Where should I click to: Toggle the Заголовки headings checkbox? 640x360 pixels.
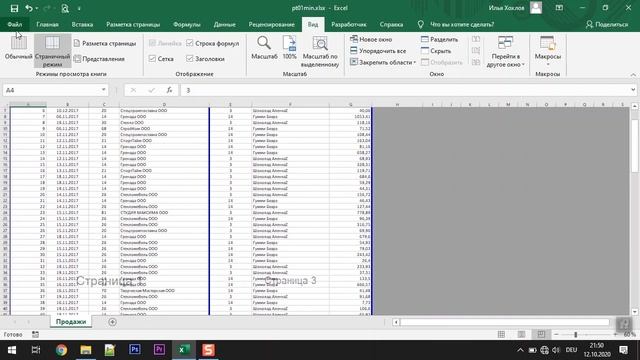(189, 59)
